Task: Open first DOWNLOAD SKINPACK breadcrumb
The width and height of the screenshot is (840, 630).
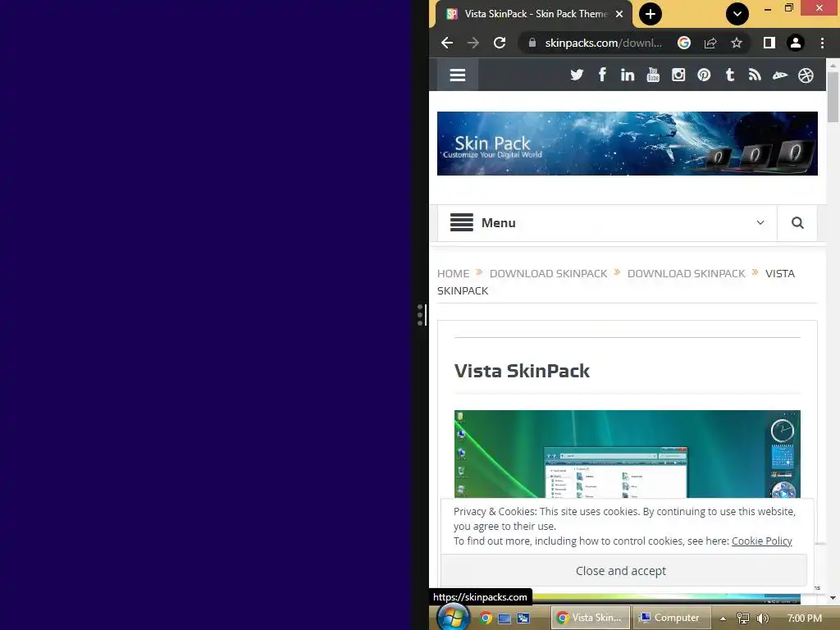Action: [x=548, y=273]
